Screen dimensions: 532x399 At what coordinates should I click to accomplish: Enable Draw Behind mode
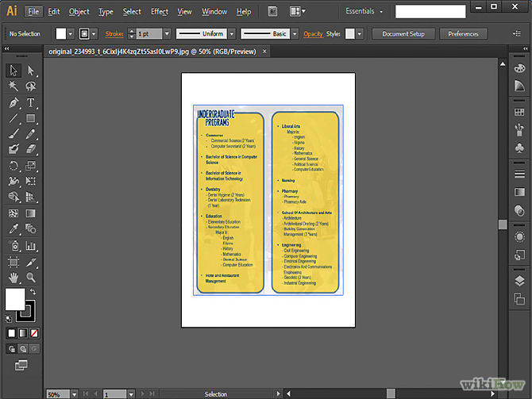point(23,348)
